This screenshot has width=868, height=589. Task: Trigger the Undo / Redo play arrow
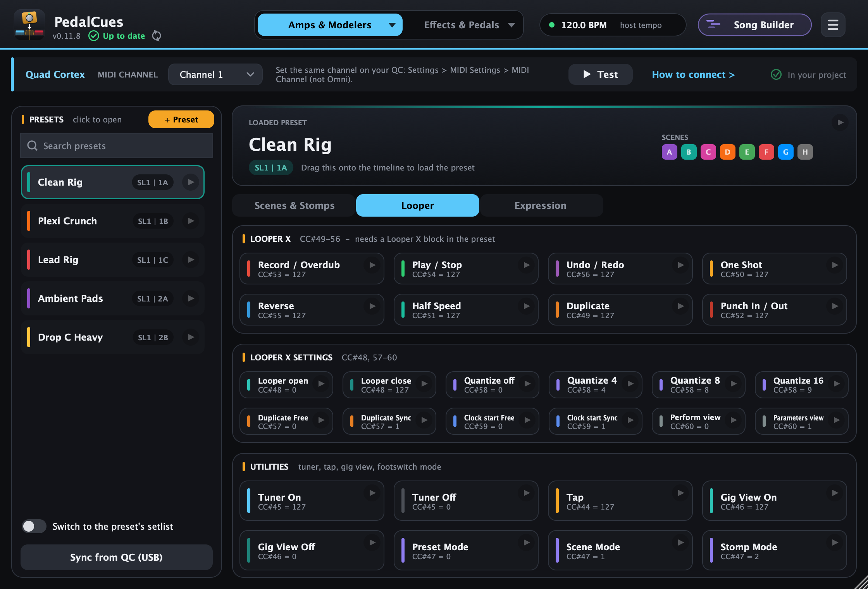coord(680,265)
